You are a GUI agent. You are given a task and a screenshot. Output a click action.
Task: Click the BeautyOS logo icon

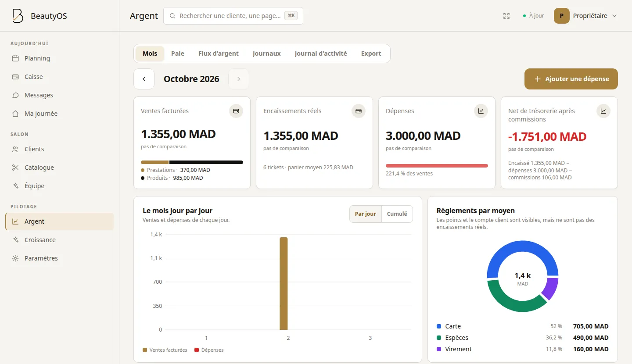18,16
